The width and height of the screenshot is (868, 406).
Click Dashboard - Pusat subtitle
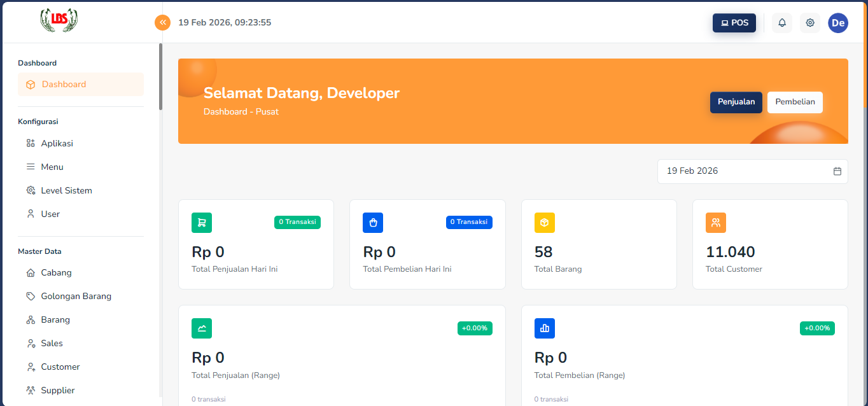point(241,111)
